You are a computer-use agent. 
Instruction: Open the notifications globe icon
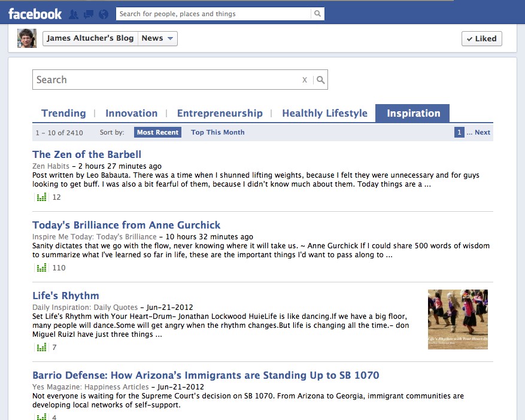(x=103, y=14)
